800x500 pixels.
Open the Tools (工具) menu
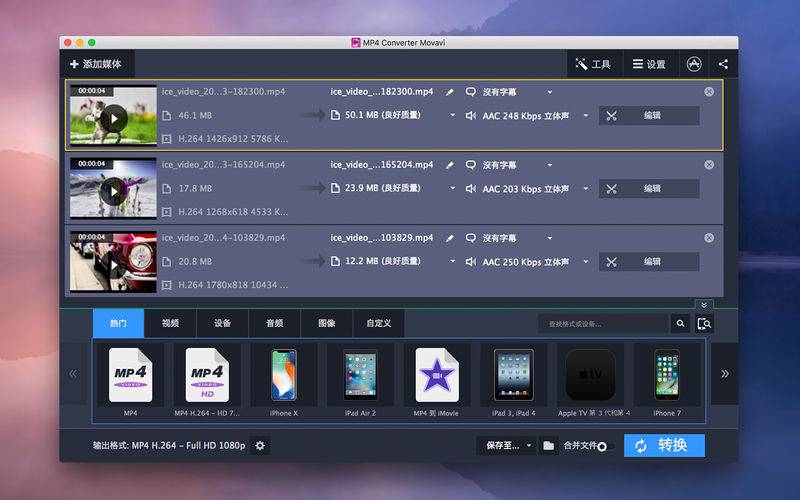[x=594, y=64]
